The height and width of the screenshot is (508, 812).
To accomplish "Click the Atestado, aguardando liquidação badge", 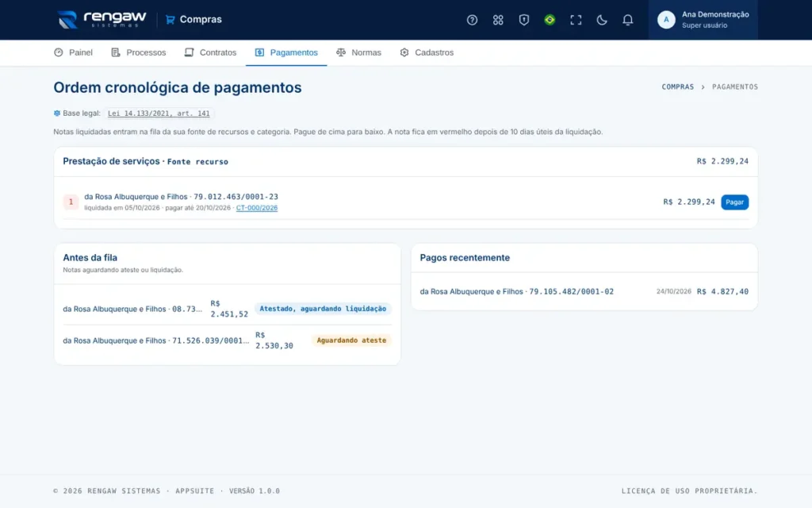I will pyautogui.click(x=323, y=309).
